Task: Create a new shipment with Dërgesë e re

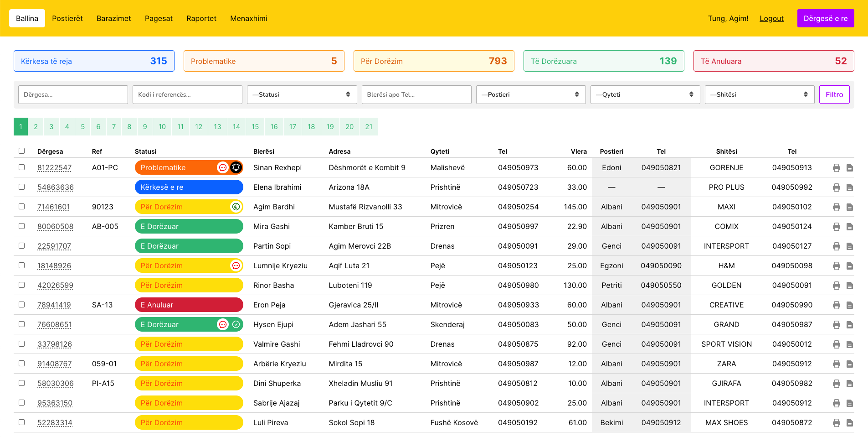Action: pyautogui.click(x=826, y=18)
